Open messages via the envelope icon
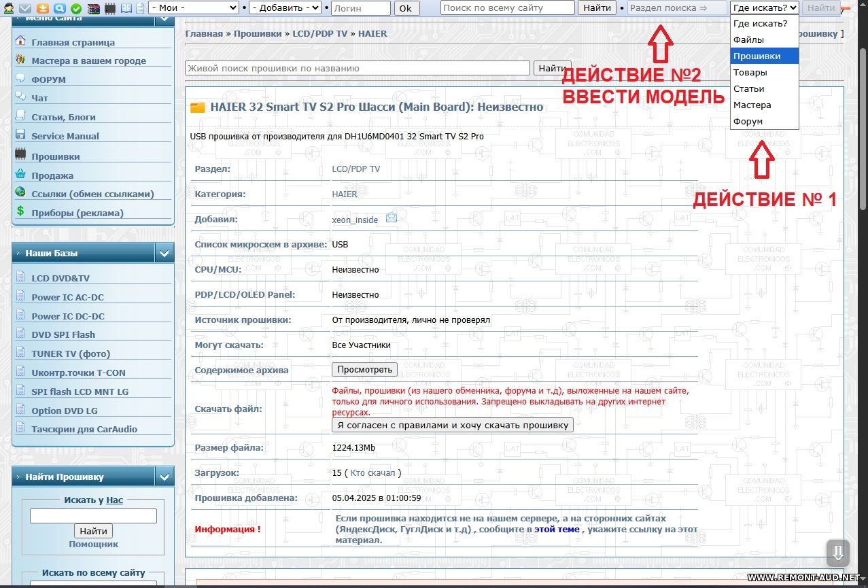The height and width of the screenshot is (588, 868). point(25,8)
